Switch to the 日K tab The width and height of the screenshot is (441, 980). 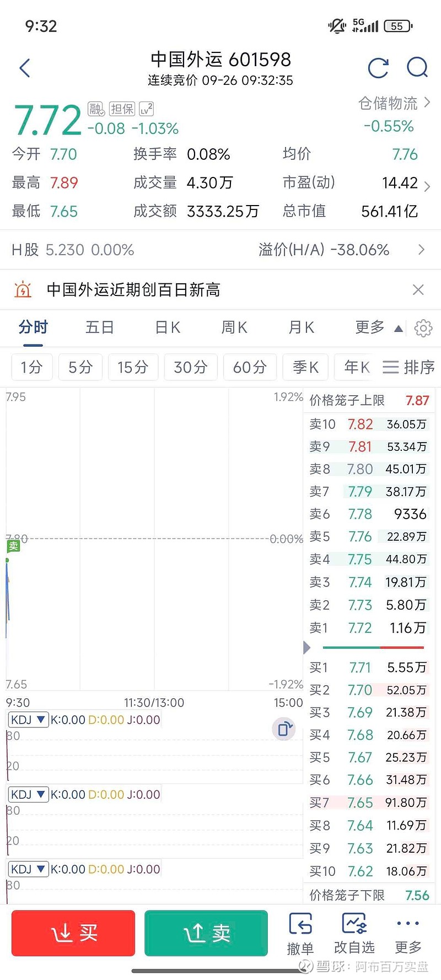(168, 328)
